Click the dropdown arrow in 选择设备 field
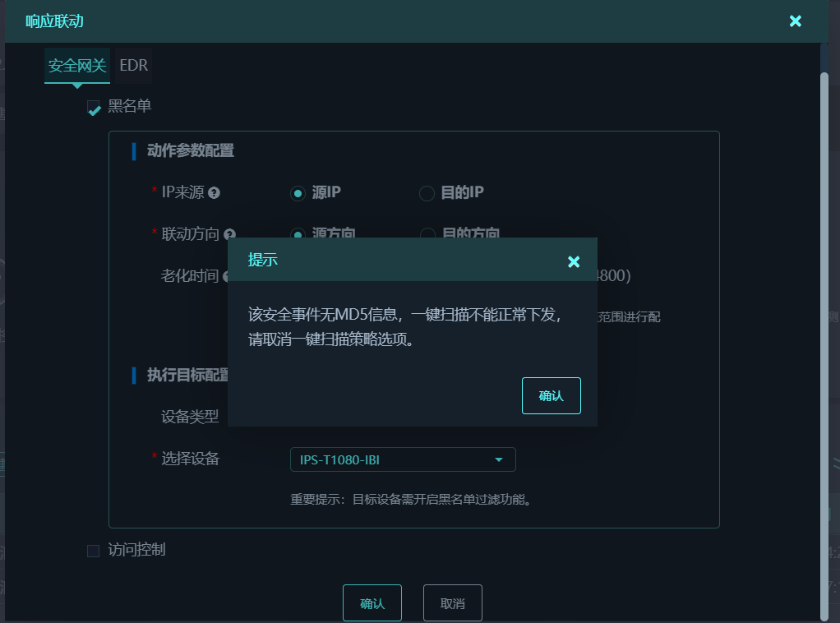 click(499, 459)
